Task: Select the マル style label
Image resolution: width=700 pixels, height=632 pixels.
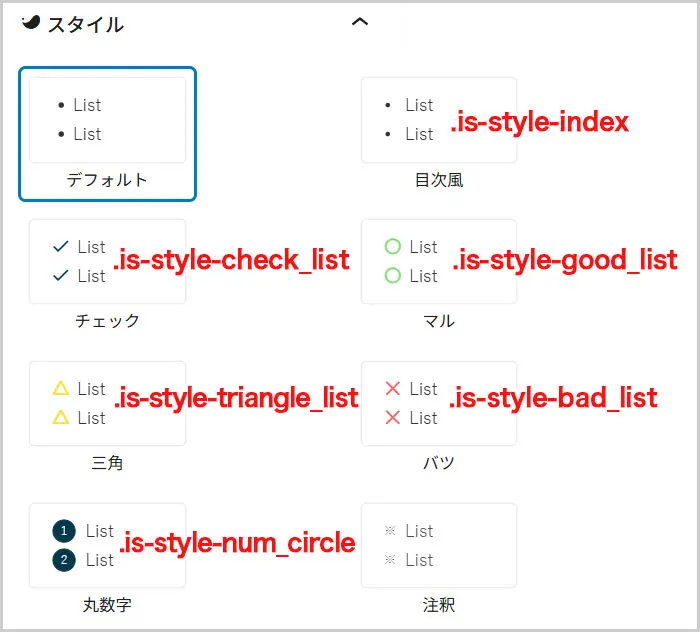Action: click(438, 321)
